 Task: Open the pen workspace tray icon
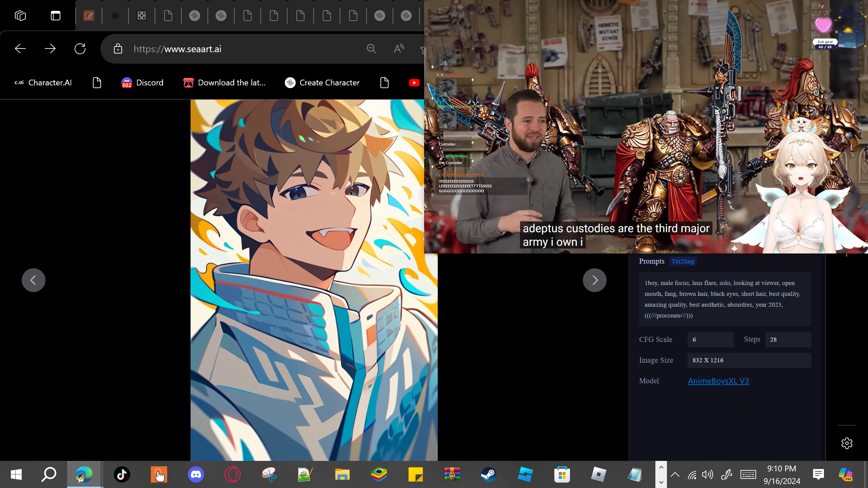coord(726,474)
